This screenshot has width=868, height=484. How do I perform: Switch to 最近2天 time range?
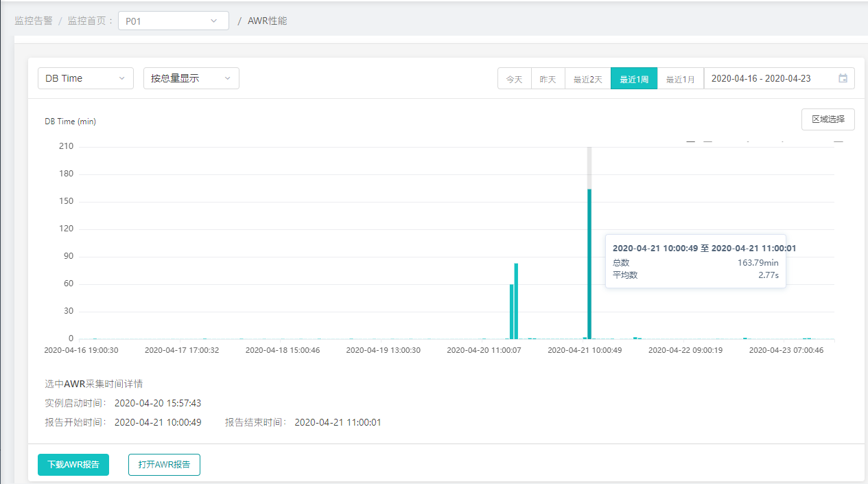point(587,79)
